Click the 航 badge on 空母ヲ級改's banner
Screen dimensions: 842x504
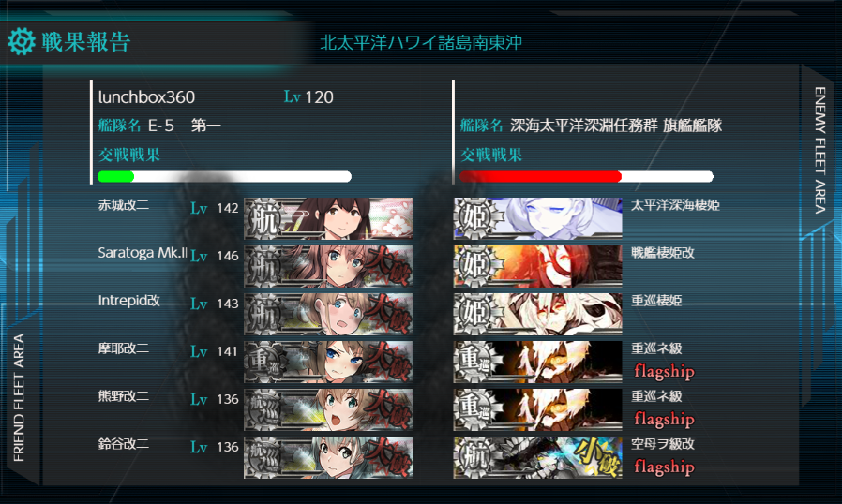[x=474, y=457]
